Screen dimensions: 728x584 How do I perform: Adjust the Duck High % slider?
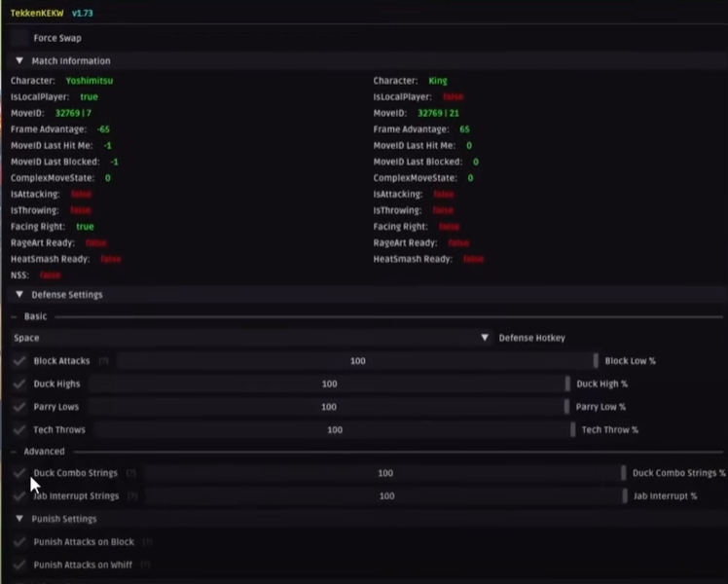point(329,383)
